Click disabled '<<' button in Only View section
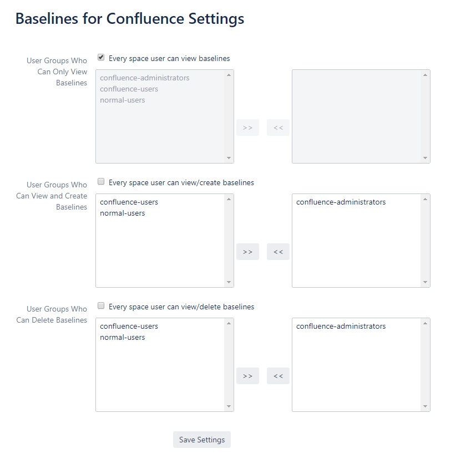The width and height of the screenshot is (476, 459). (x=278, y=127)
